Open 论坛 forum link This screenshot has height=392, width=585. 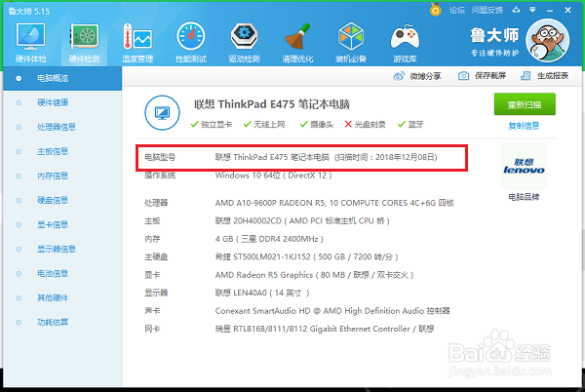tap(457, 10)
